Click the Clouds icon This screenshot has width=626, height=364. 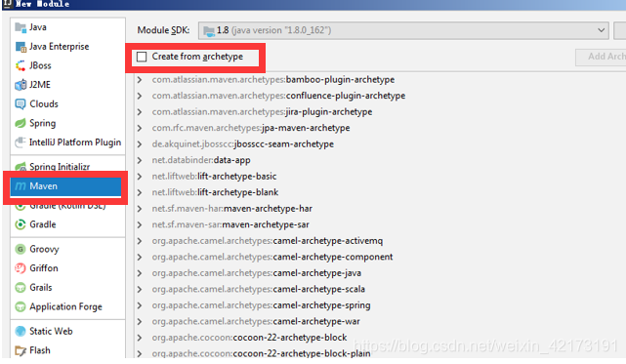(x=21, y=103)
